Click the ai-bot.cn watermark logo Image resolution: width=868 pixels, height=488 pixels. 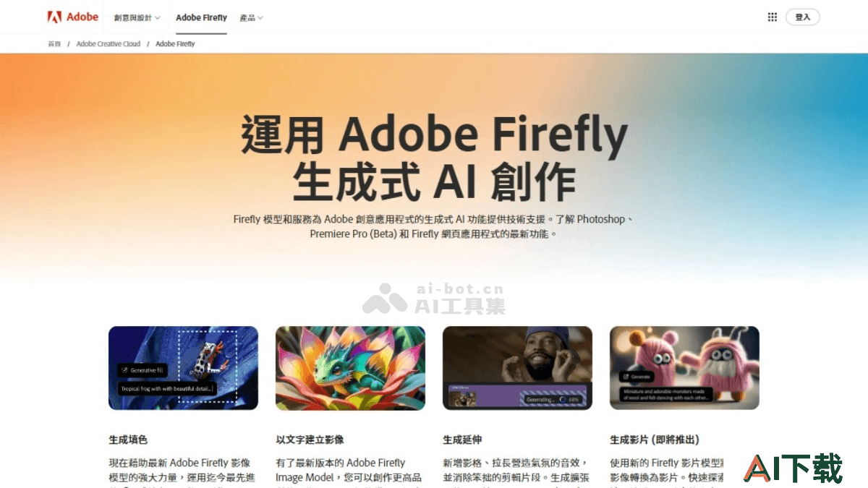(x=433, y=299)
